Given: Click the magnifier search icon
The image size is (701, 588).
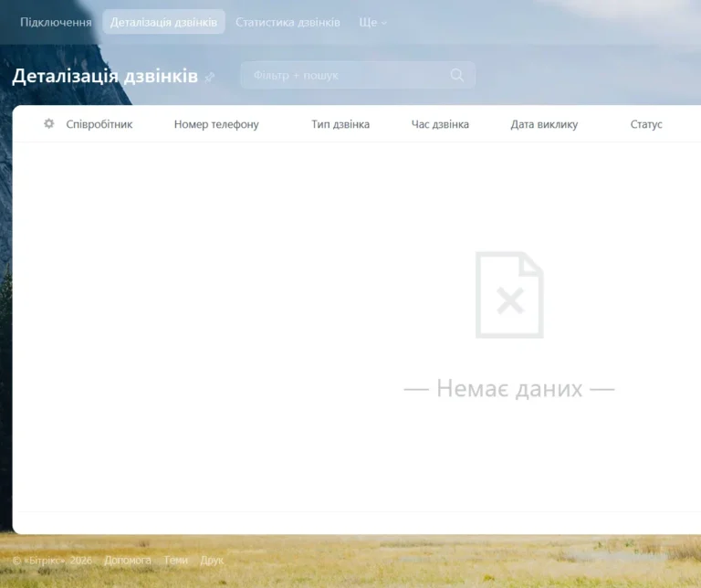Looking at the screenshot, I should coord(457,75).
